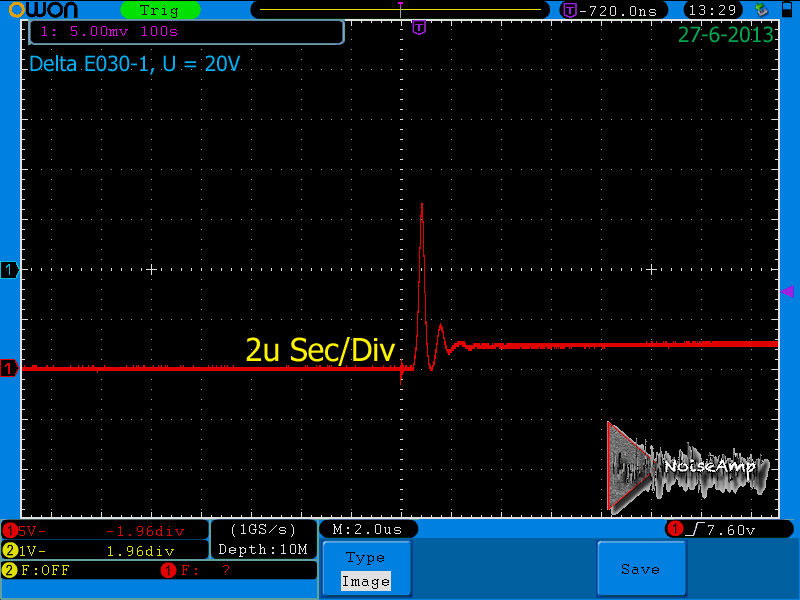The width and height of the screenshot is (800, 600).
Task: Click the Depth:10M memory depth readout
Action: point(263,549)
